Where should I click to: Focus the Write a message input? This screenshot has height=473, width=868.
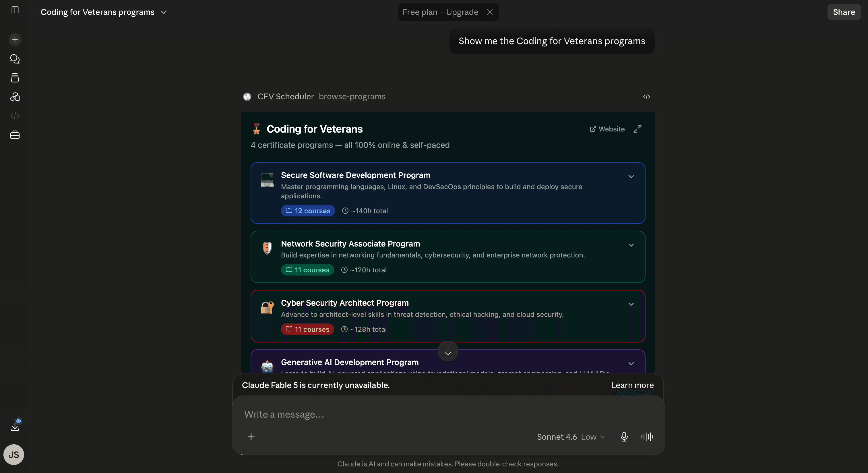click(x=448, y=414)
